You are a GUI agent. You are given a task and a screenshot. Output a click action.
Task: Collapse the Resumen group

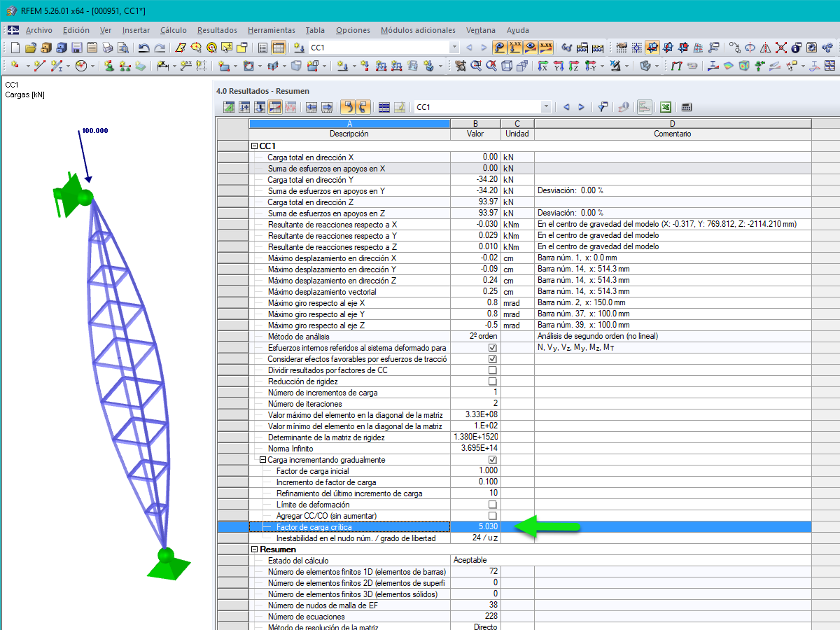pos(253,549)
